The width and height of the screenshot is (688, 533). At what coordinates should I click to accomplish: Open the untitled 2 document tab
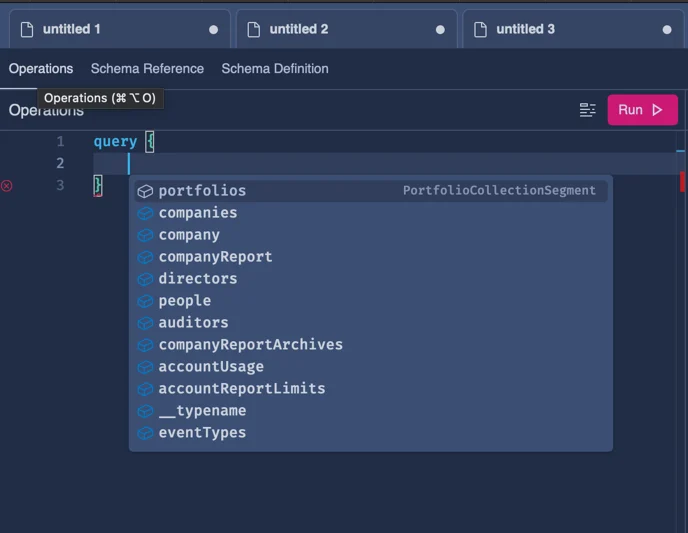(x=347, y=29)
